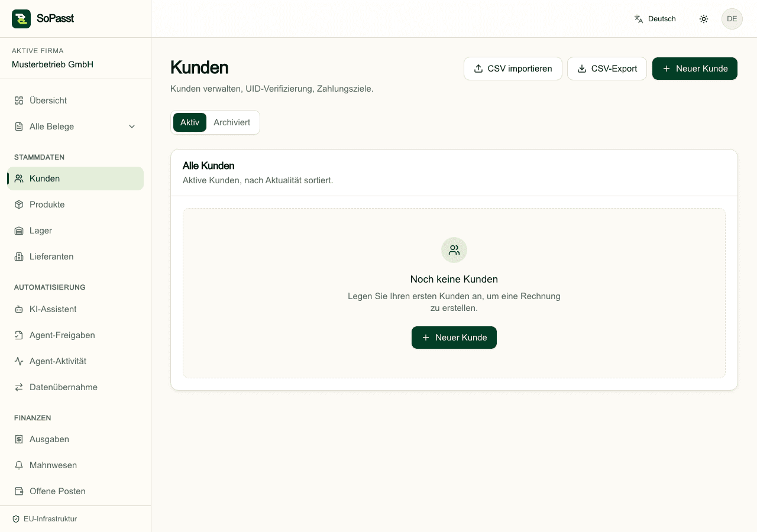Click the Mahnwesen bell icon
757x532 pixels.
click(x=19, y=465)
